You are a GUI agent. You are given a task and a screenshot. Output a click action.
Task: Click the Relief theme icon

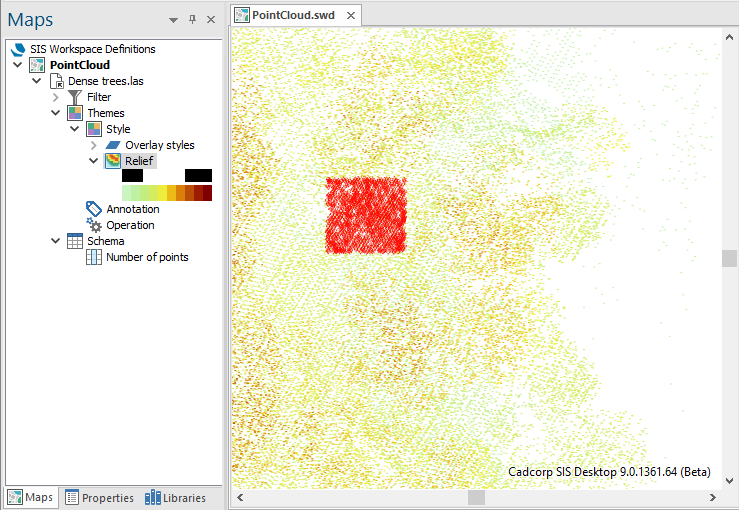(113, 161)
